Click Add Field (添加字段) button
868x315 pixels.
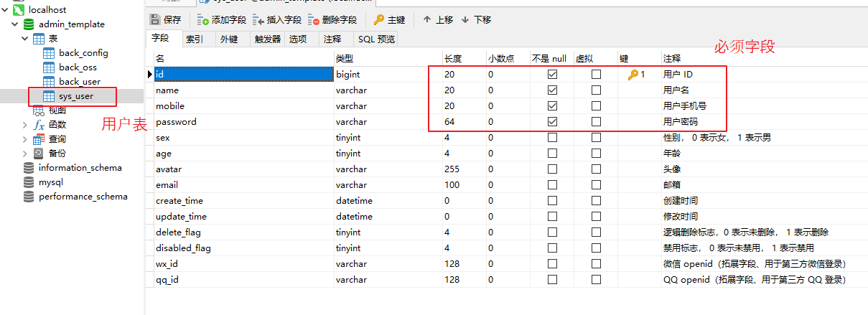(x=221, y=20)
